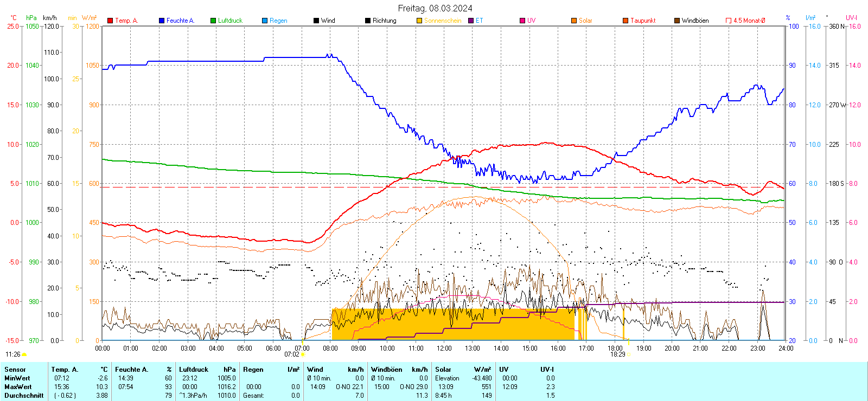Viewport: 868px width, 401px height.
Task: Click the Taupunkt legend label
Action: [x=643, y=21]
